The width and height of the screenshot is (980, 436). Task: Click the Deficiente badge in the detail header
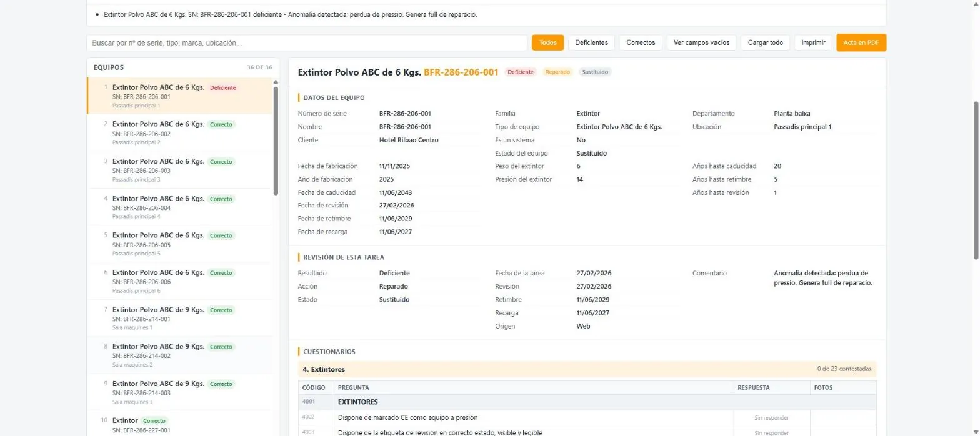point(521,72)
